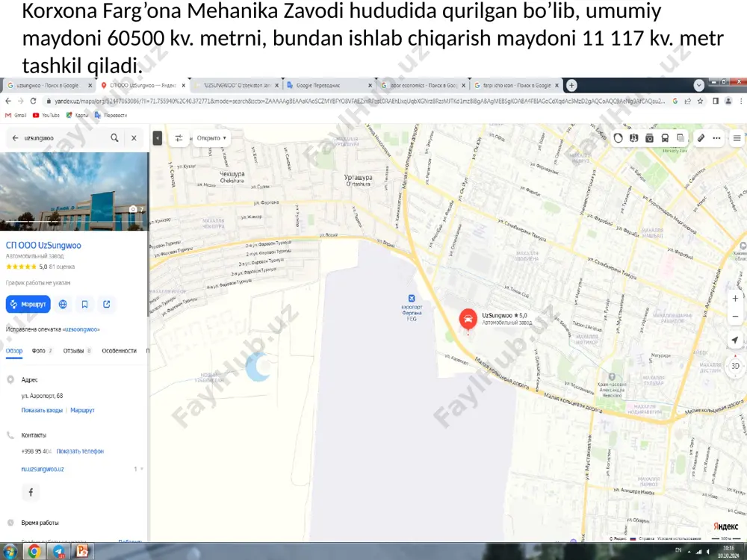The image size is (747, 560).
Task: Click the browser back arrow
Action: 8,101
